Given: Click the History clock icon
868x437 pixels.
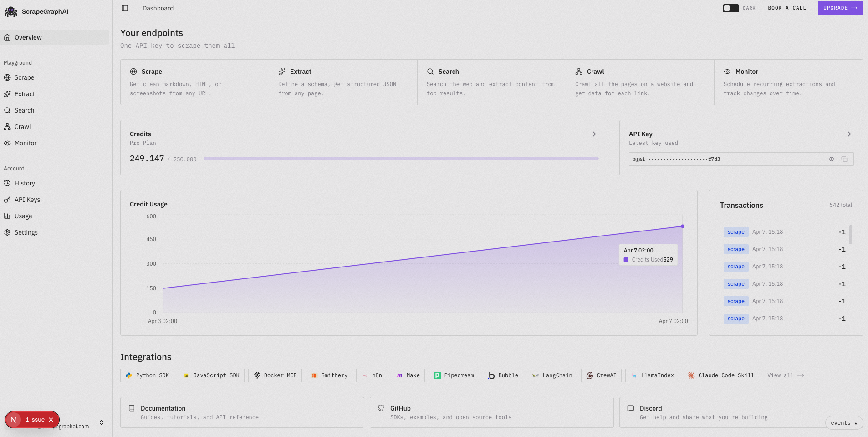Looking at the screenshot, I should 7,183.
